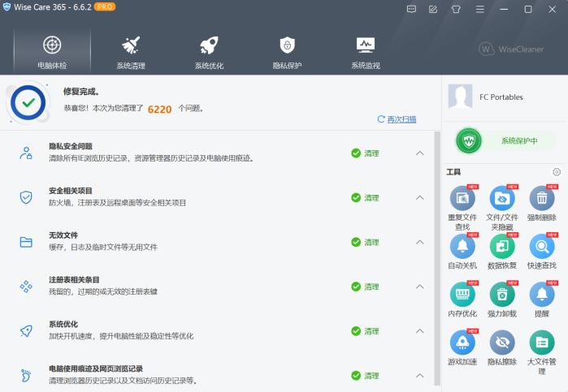Image resolution: width=568 pixels, height=392 pixels.
Task: Open 自动关机 auto shutdown tool
Action: (x=462, y=246)
